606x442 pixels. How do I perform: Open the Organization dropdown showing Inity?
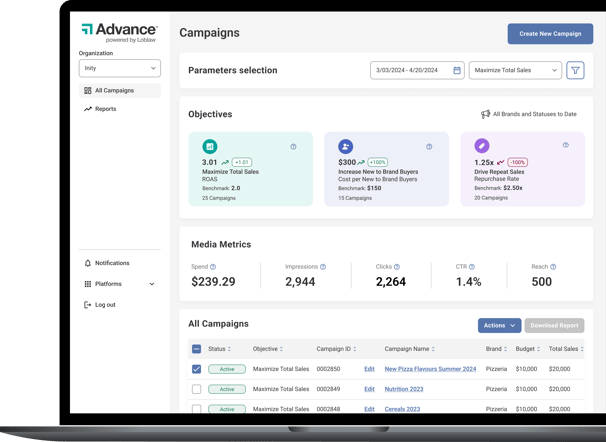pyautogui.click(x=120, y=68)
